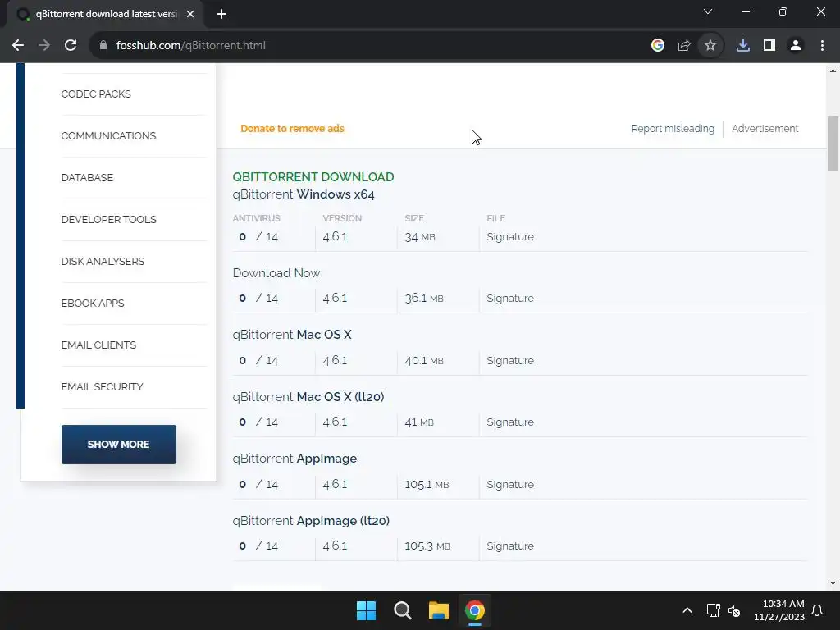Download qBittorrent AppImage (lt20)
Screen dimensions: 840x630
tap(311, 521)
